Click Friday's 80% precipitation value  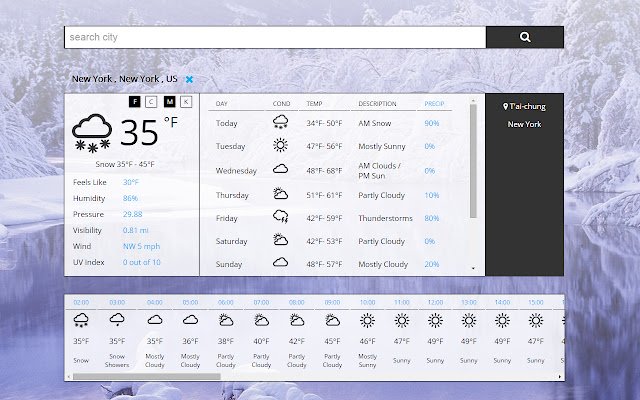click(432, 218)
